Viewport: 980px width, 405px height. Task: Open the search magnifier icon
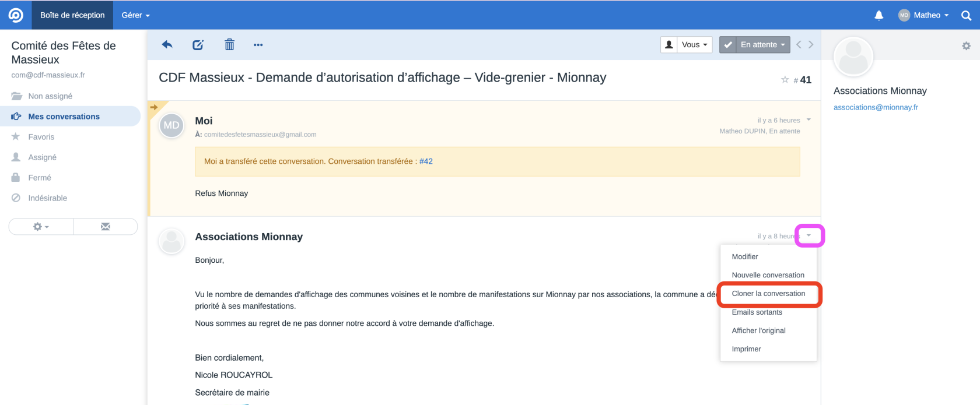(x=966, y=16)
